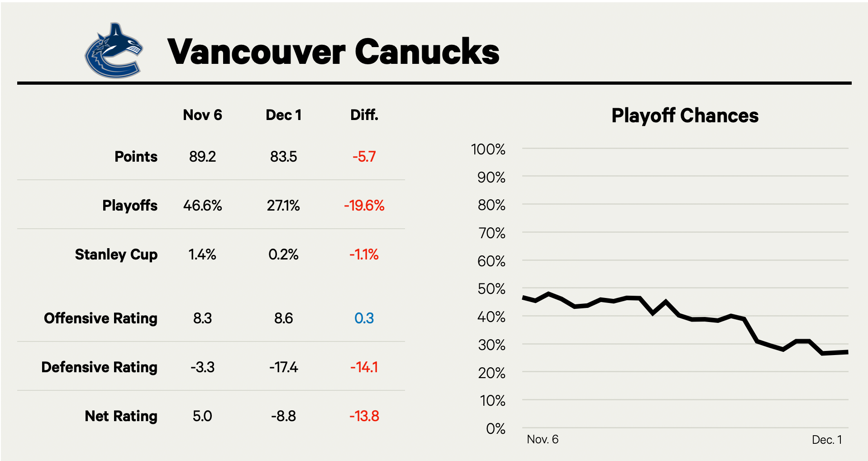Click the 89.2 points value
This screenshot has width=868, height=461.
click(202, 157)
